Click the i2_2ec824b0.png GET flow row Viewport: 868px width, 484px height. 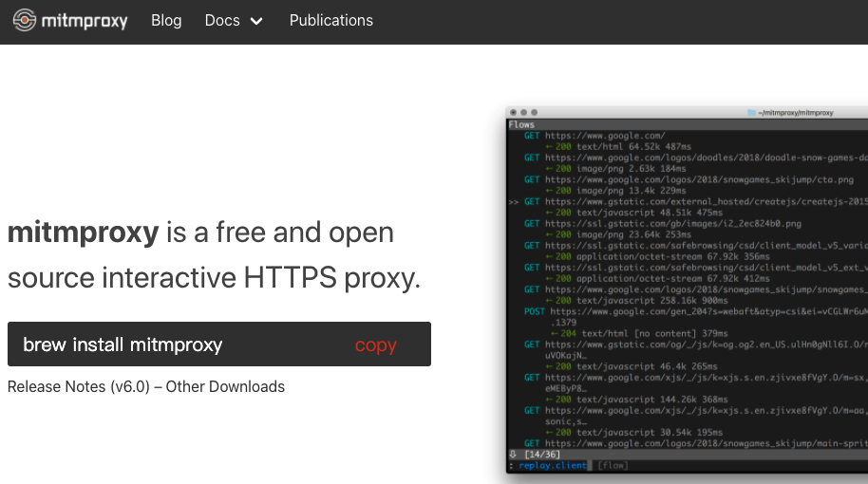[x=663, y=224]
